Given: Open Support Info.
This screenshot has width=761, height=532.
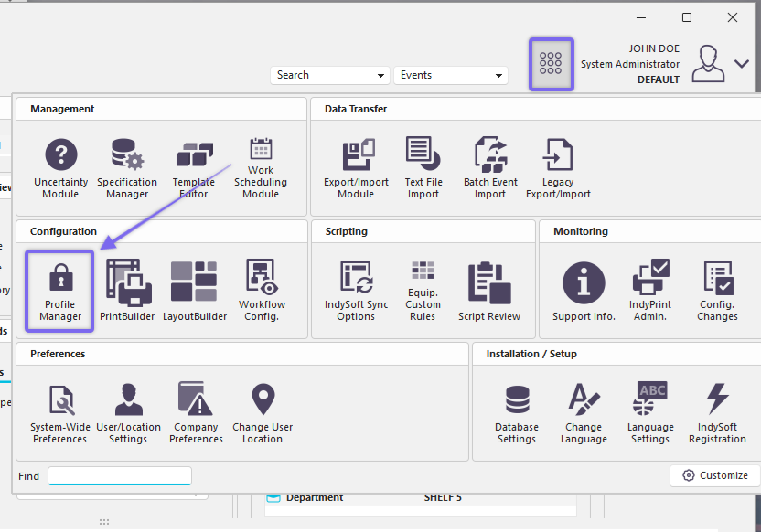Looking at the screenshot, I should pos(584,291).
